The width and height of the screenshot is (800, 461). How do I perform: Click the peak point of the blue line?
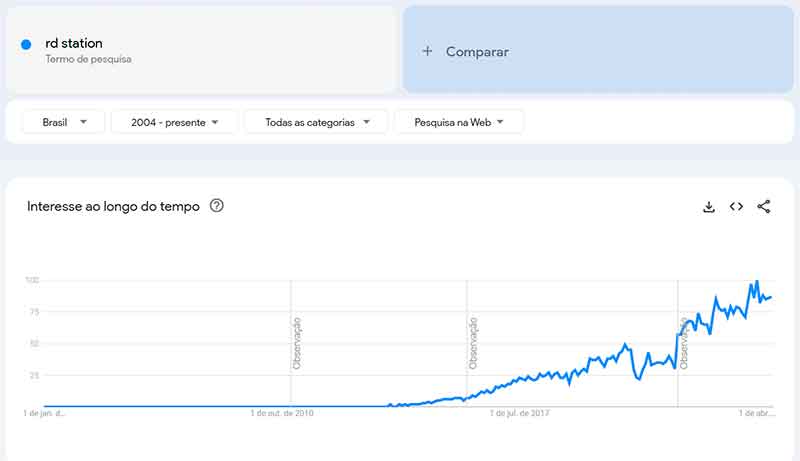click(x=757, y=281)
